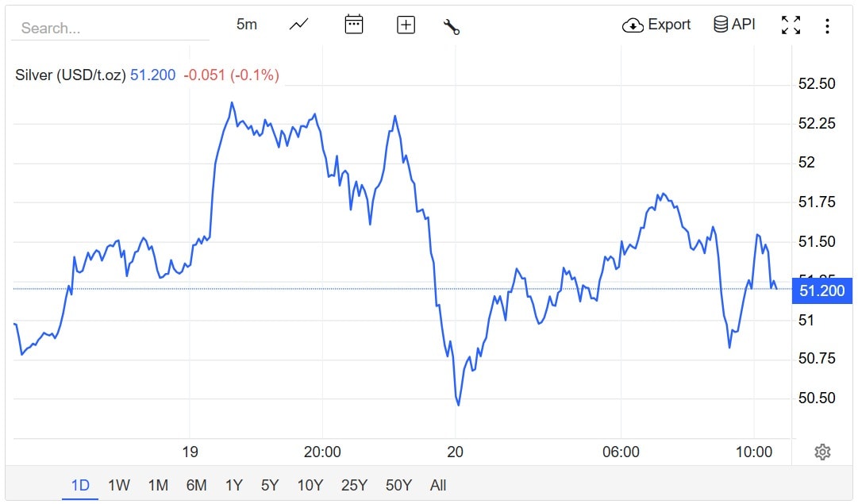Open the three-dot more options menu
This screenshot has height=504, width=858.
pyautogui.click(x=827, y=26)
